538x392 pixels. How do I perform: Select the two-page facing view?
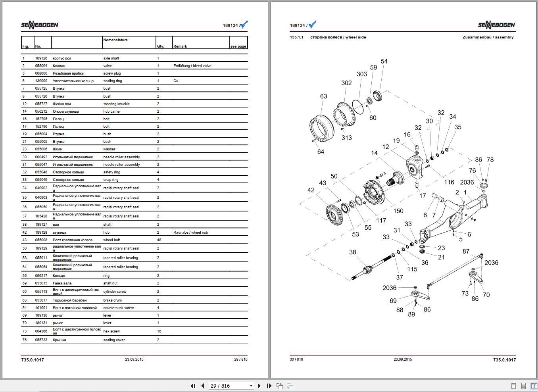(x=534, y=386)
